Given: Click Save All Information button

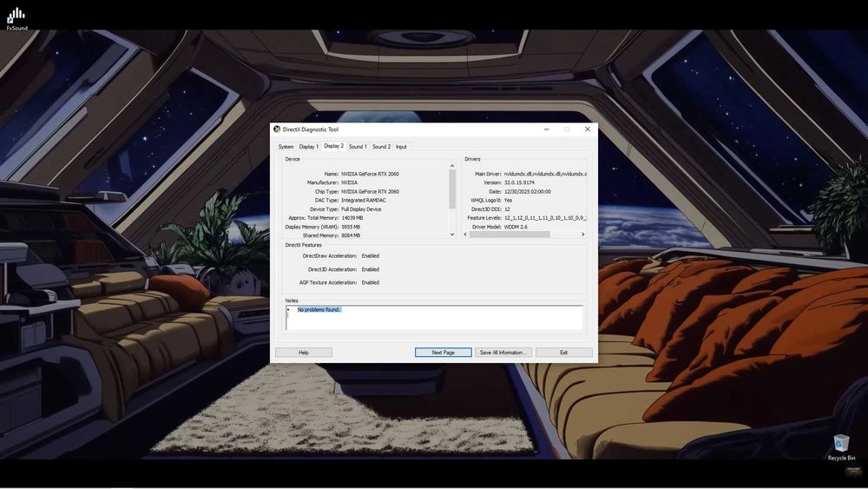Looking at the screenshot, I should (503, 353).
